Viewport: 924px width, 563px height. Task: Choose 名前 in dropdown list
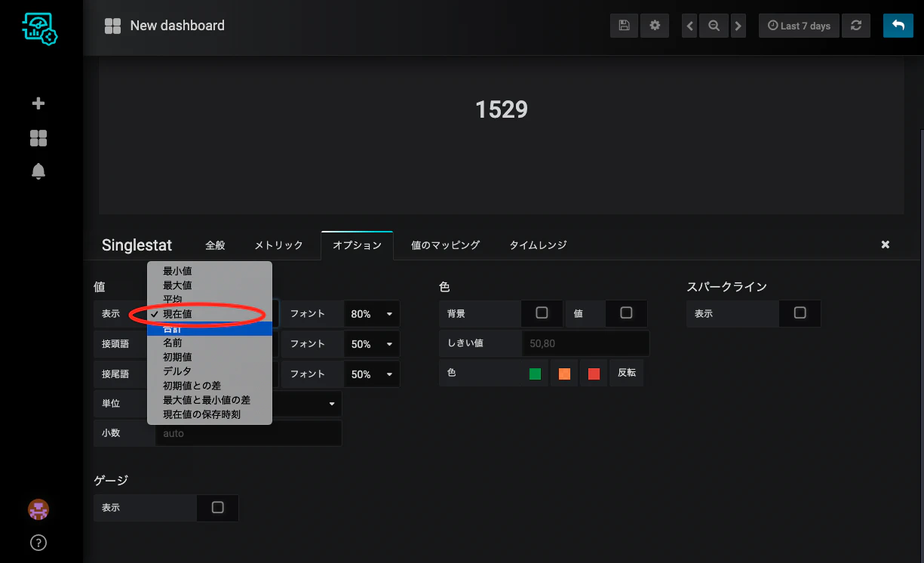point(210,343)
